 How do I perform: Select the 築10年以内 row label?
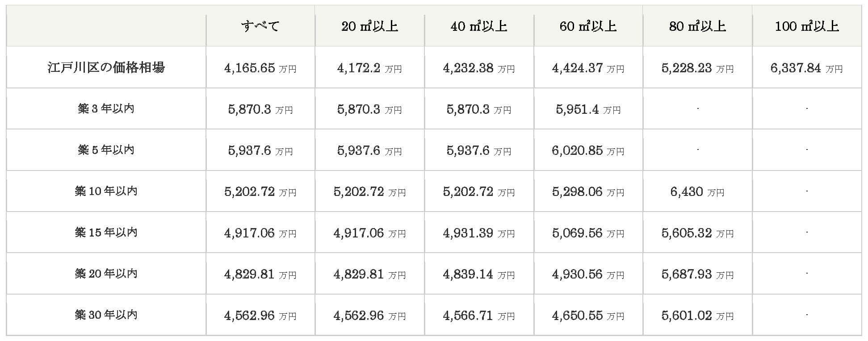point(106,191)
